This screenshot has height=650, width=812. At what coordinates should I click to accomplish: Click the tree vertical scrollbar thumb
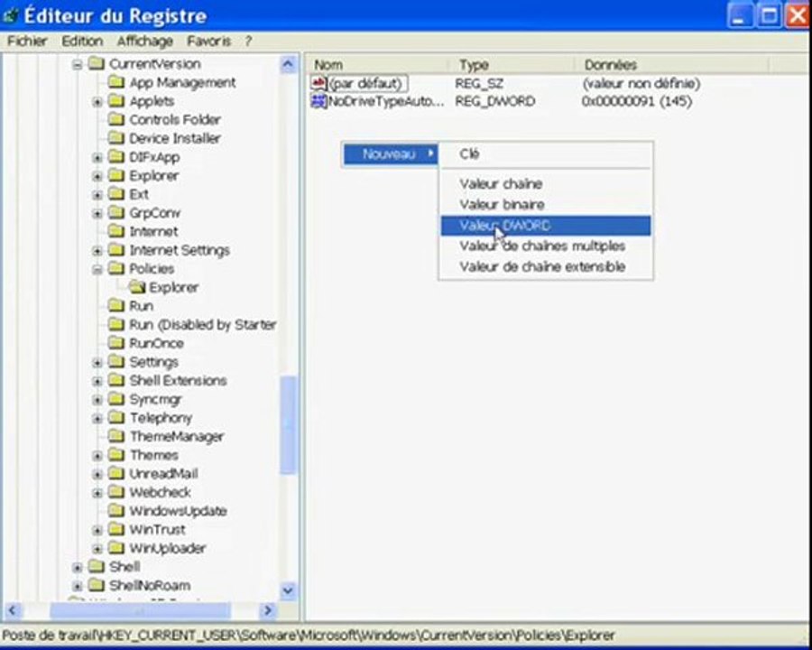pyautogui.click(x=288, y=425)
